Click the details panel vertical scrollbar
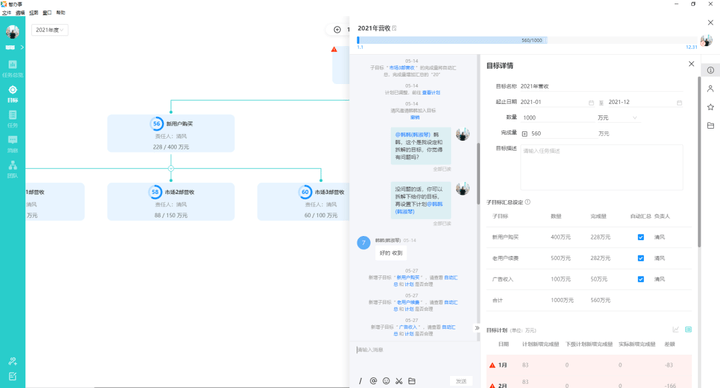Screen dimensions: 720x388 click(x=699, y=162)
